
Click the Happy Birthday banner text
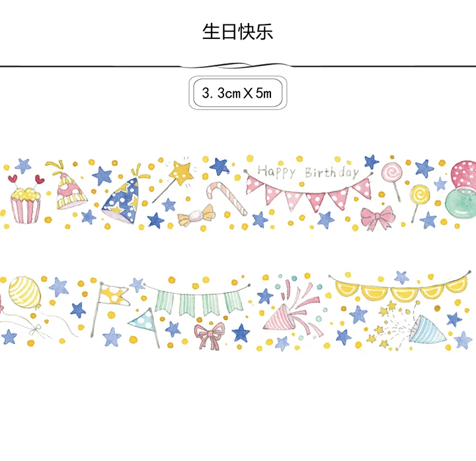click(308, 172)
